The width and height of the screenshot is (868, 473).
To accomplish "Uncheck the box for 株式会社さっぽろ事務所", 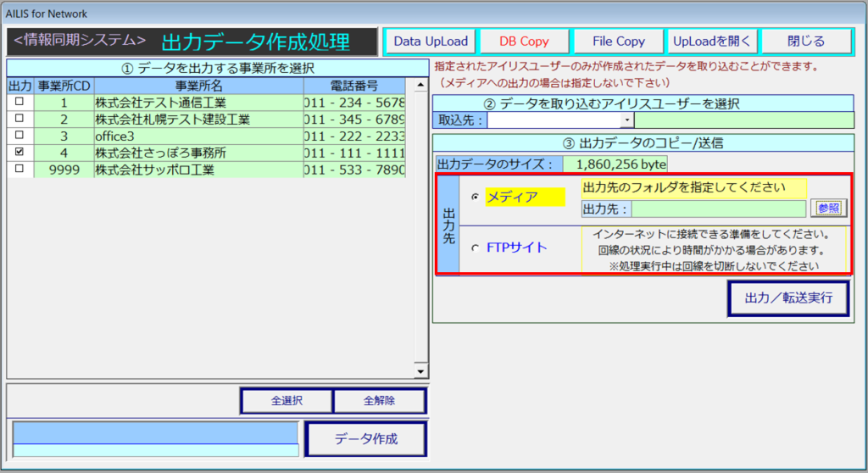I will point(19,153).
